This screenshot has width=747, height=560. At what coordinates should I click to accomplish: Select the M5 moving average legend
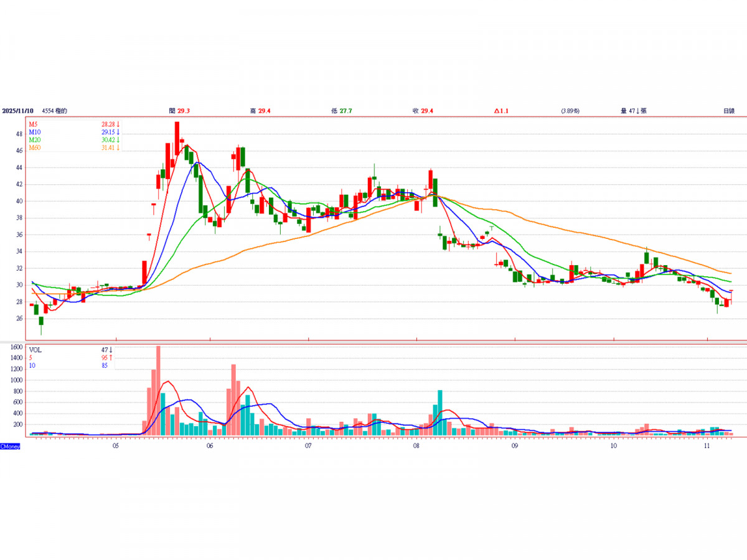coord(34,124)
